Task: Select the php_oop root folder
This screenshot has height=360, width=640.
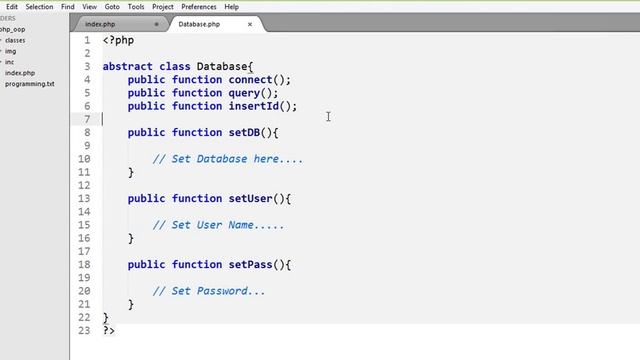Action: (x=13, y=29)
